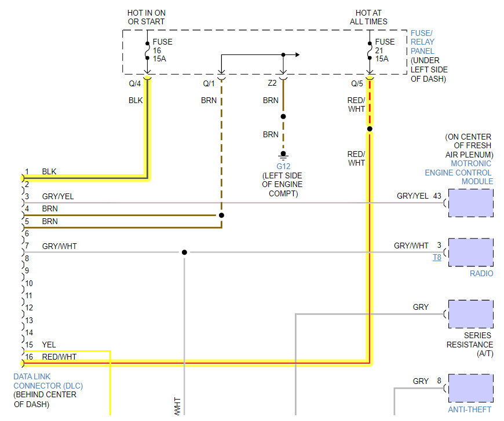Click the splice dot on RED/WHT wire

coord(370,129)
